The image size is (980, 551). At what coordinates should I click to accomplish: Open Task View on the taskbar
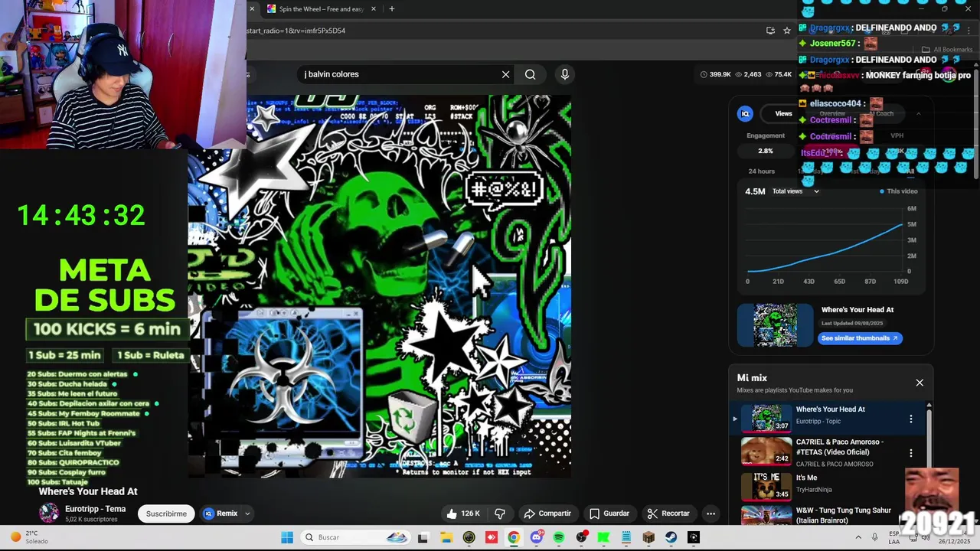(x=423, y=537)
